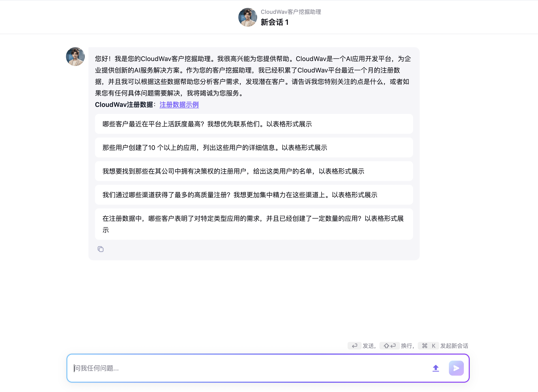Click the CloudWav客户挖掘助理 header label
The height and width of the screenshot is (392, 538).
point(291,12)
